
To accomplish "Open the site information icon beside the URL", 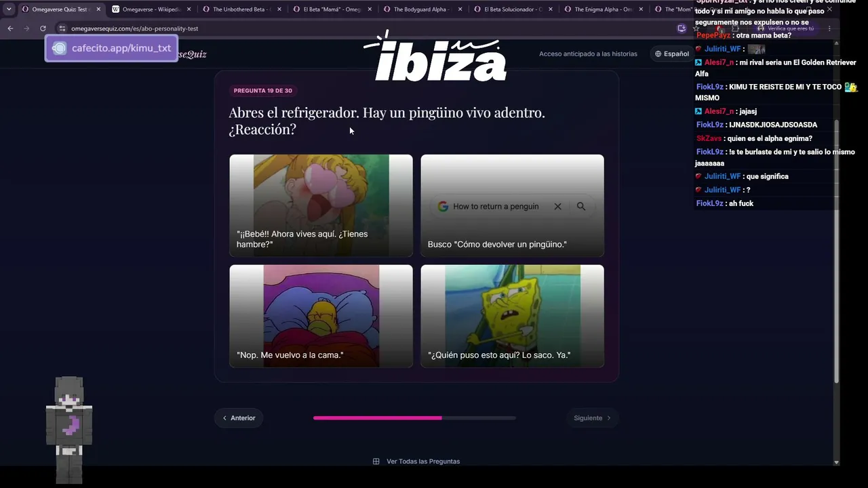I will 62,28.
